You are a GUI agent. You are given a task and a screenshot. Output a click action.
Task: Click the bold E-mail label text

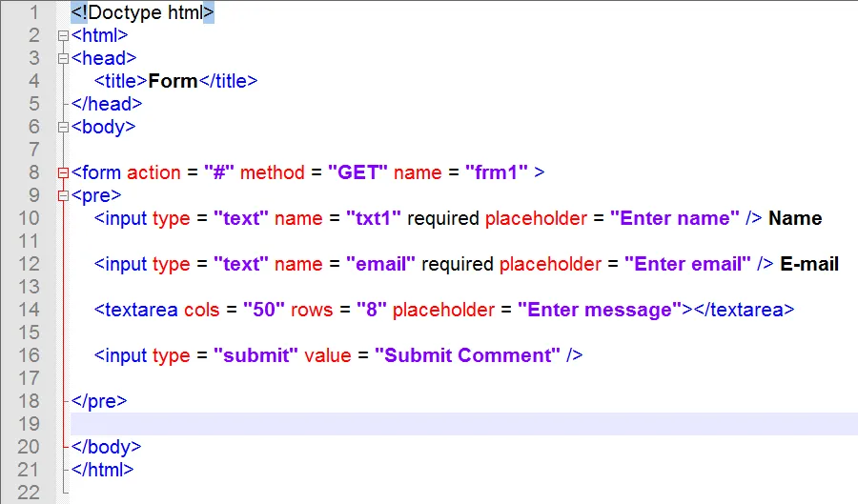(x=809, y=264)
